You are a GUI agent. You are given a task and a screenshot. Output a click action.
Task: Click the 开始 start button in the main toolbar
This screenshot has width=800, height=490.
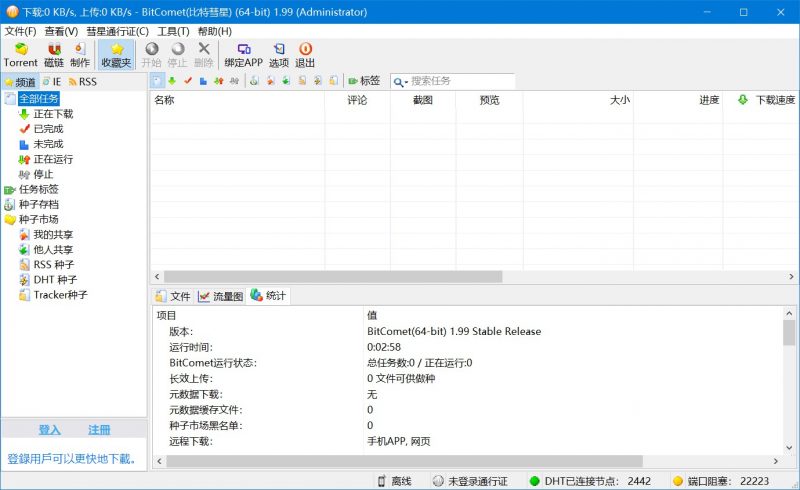coord(152,55)
